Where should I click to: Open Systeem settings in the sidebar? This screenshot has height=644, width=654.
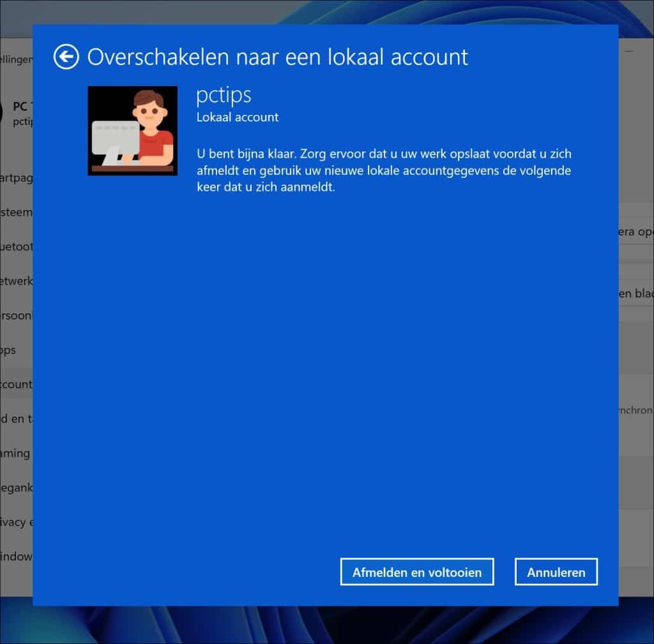[16, 212]
